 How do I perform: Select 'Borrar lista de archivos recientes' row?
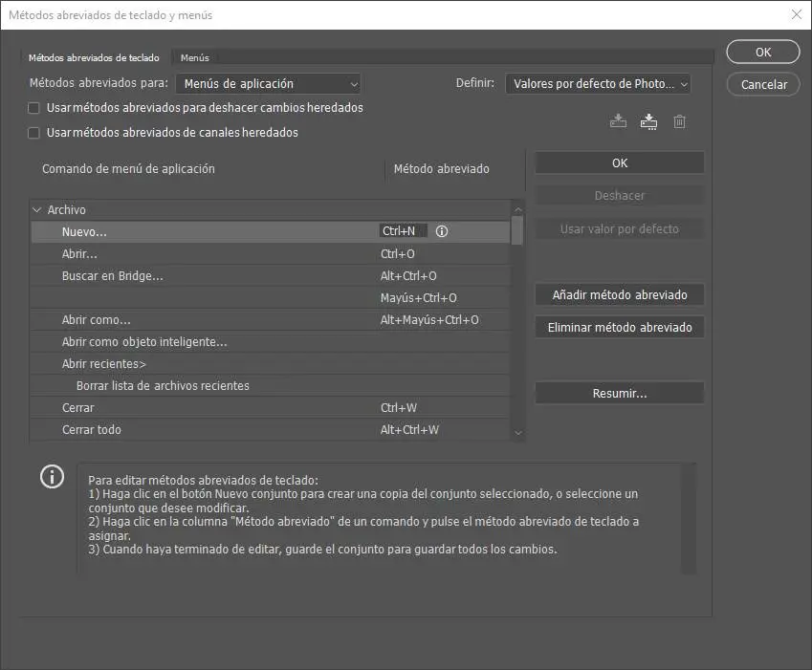click(271, 385)
